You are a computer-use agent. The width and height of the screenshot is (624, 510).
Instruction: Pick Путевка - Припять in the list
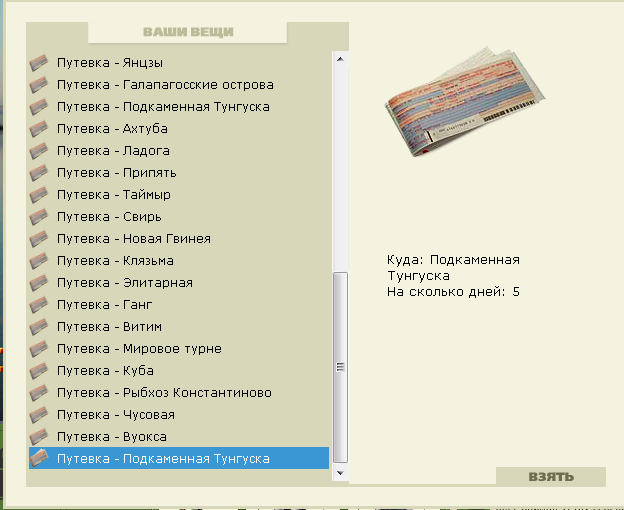point(179,173)
